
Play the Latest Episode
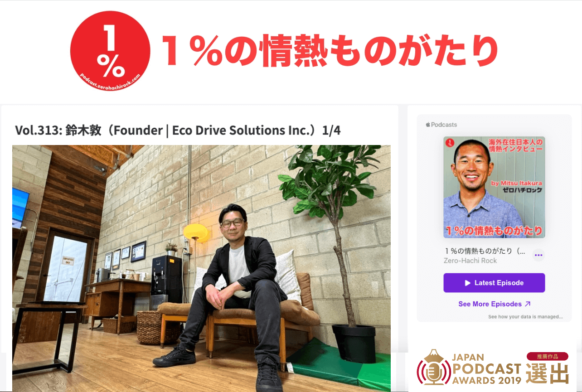click(494, 283)
